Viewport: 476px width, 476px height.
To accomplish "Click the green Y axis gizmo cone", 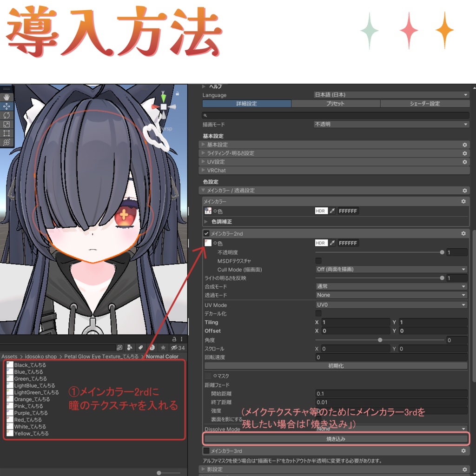I will click(x=164, y=97).
